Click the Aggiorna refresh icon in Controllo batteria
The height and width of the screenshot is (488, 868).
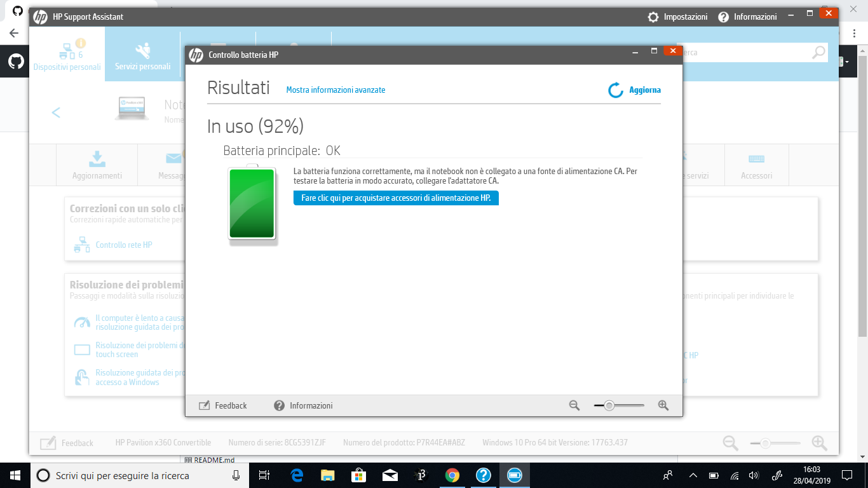614,90
